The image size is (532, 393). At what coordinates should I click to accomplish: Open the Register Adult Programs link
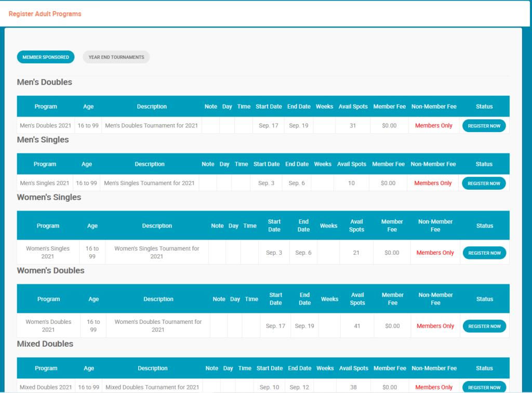click(45, 14)
